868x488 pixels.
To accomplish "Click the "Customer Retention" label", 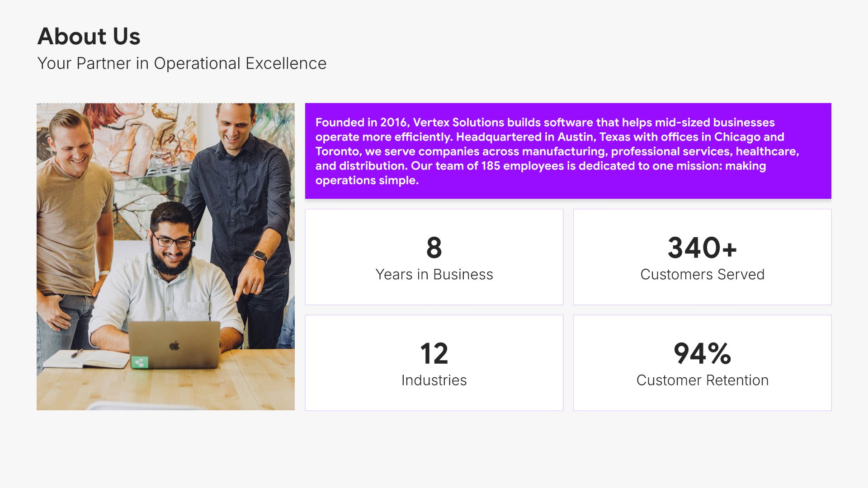I will [702, 380].
